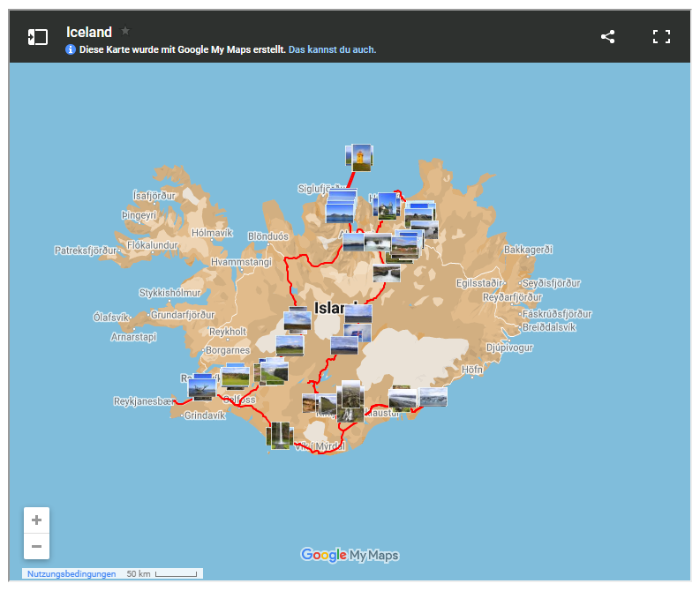Click the Breiðdalsvík label
This screenshot has height=591, width=700.
549,327
